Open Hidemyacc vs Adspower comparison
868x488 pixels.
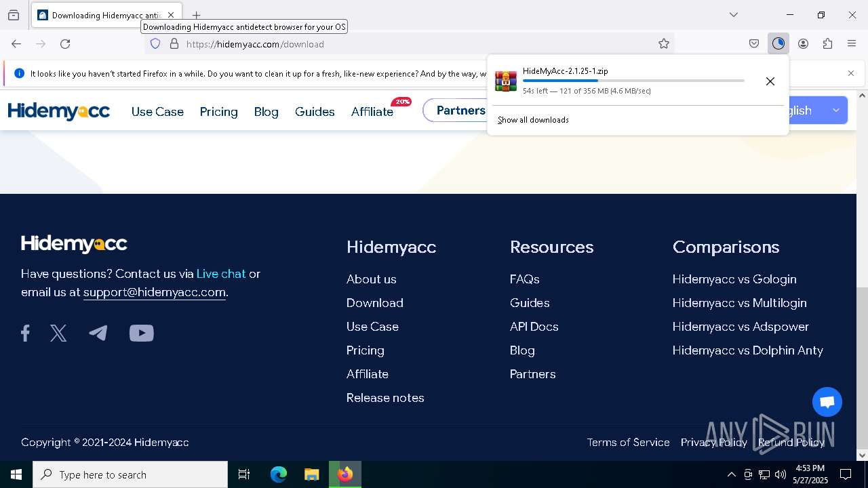click(741, 327)
